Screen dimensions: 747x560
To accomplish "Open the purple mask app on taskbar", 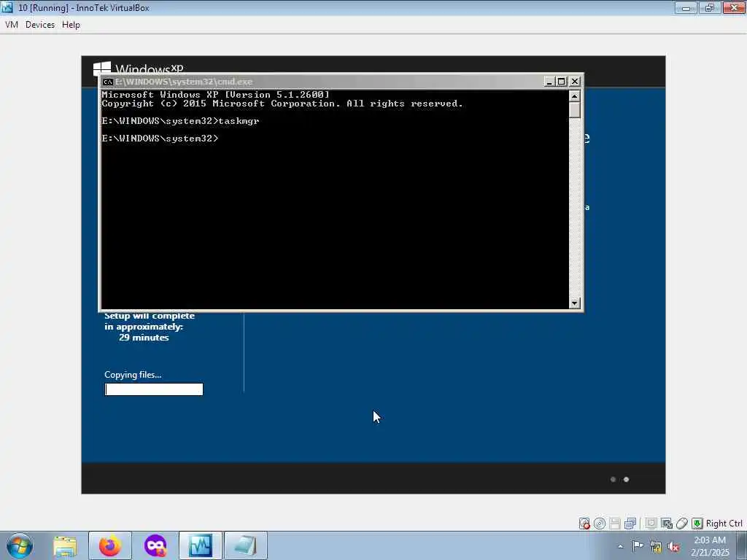I will point(155,545).
